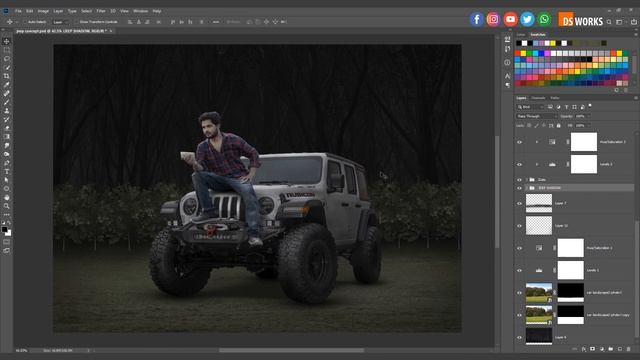Lock all layer attributes padlock icon

pos(559,126)
